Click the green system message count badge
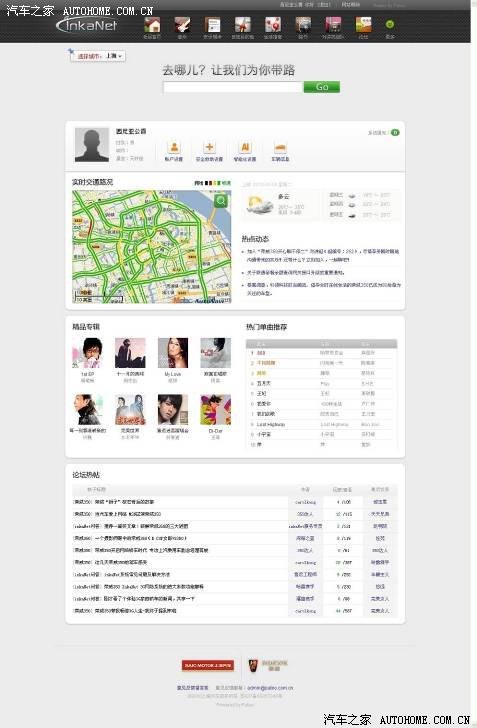477x728 pixels. coord(395,132)
